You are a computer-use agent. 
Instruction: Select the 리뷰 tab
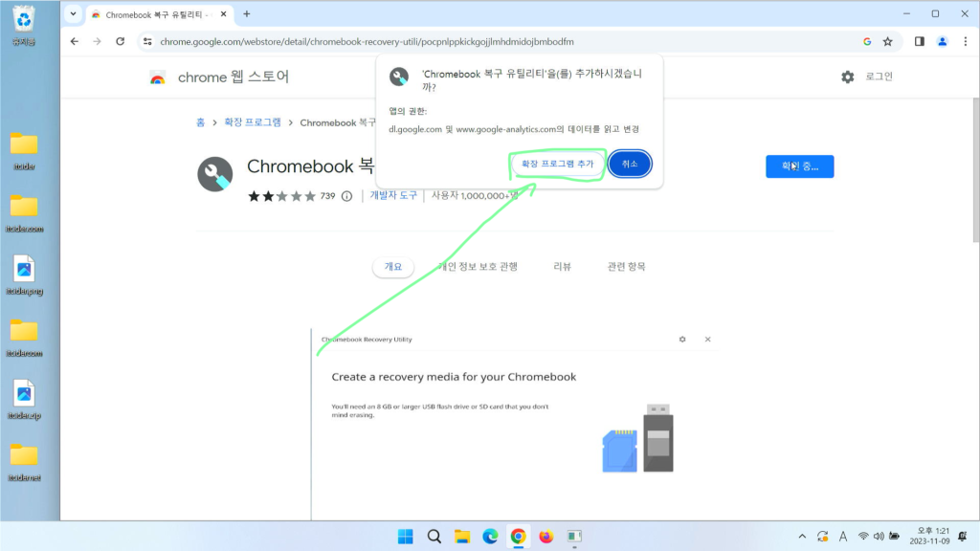[x=562, y=267]
